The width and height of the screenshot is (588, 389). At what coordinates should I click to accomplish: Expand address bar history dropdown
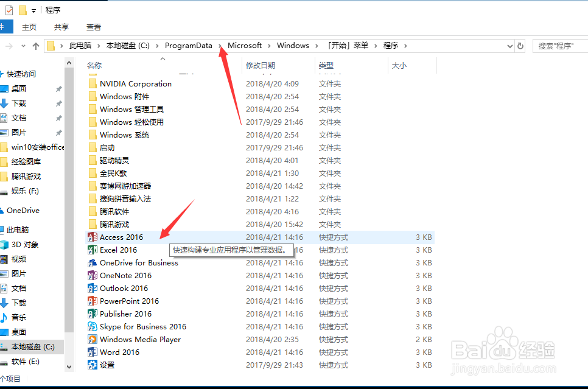[509, 46]
